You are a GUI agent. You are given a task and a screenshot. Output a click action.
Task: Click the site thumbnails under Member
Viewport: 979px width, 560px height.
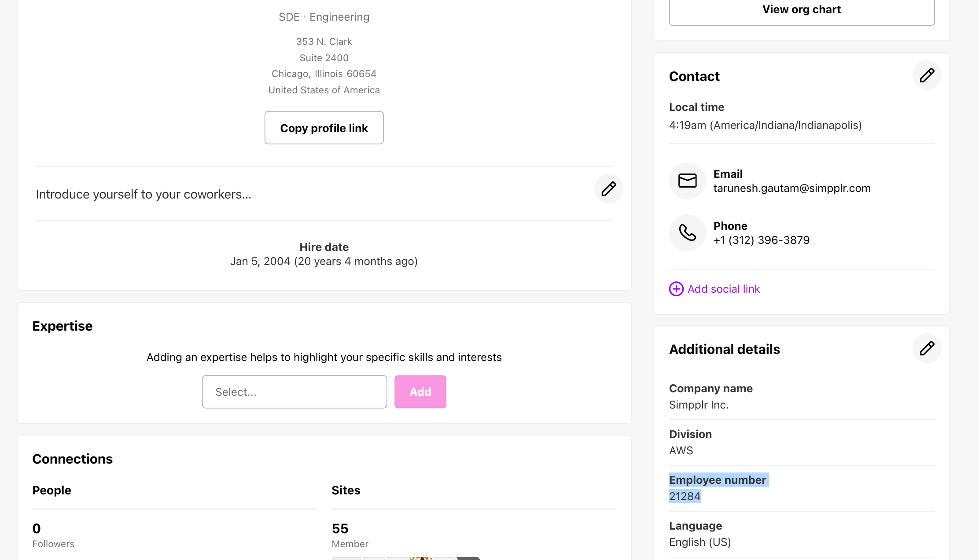coord(405,558)
